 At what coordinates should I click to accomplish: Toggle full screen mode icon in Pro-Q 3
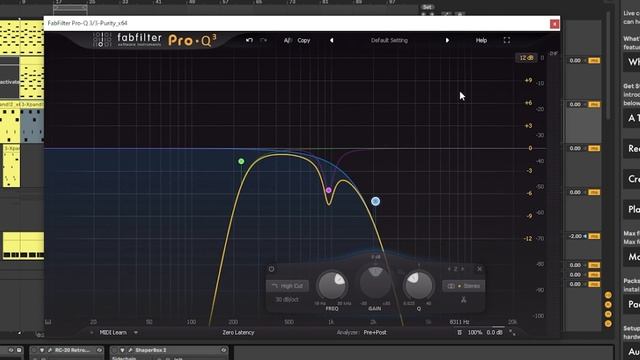pyautogui.click(x=507, y=40)
